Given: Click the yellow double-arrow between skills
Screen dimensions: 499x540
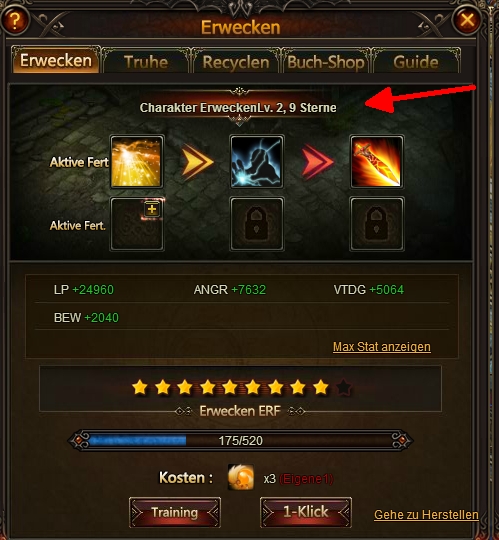Looking at the screenshot, I should tap(197, 162).
